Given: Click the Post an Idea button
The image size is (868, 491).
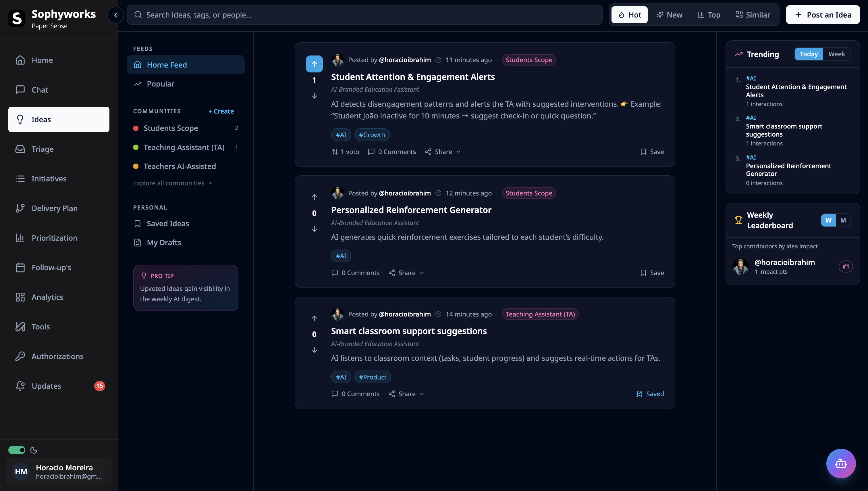Looking at the screenshot, I should click(x=823, y=15).
